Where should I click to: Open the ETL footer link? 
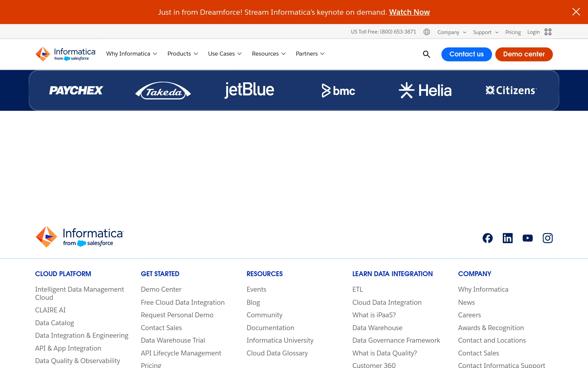357,289
